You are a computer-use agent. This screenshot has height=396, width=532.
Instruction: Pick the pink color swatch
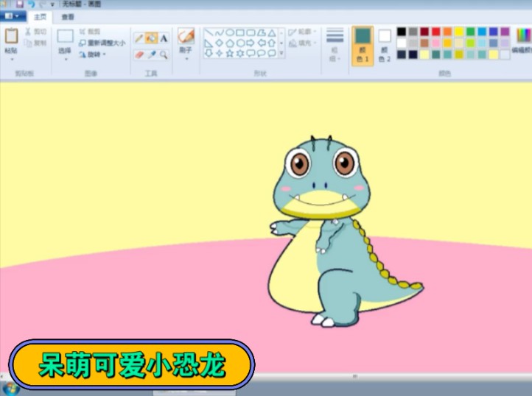436,43
